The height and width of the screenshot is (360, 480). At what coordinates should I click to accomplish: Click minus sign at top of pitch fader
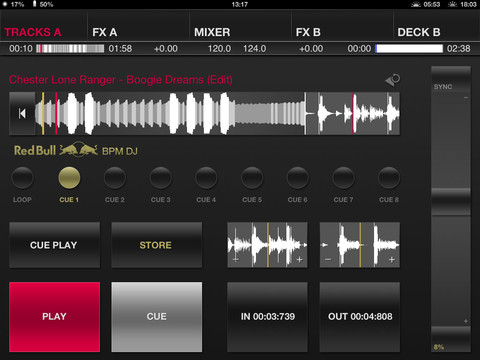coord(466,98)
